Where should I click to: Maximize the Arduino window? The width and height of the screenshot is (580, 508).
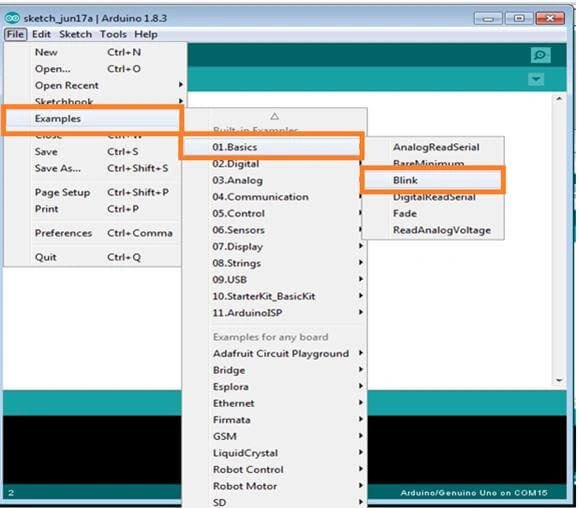[x=519, y=18]
